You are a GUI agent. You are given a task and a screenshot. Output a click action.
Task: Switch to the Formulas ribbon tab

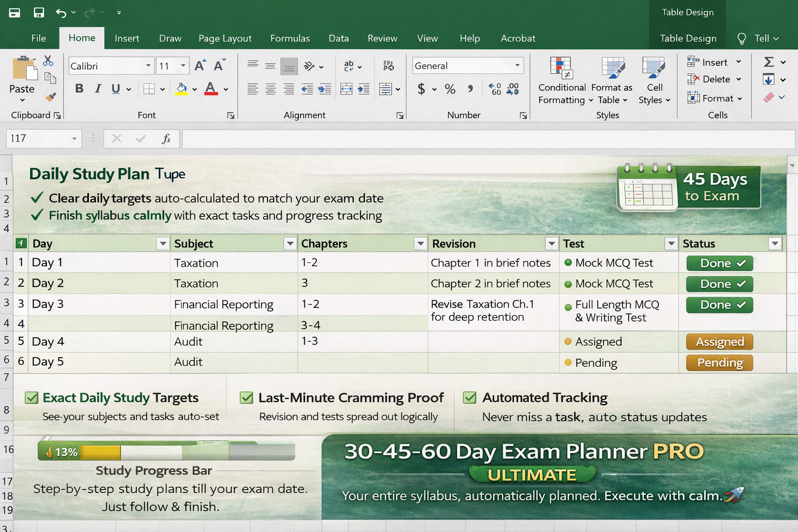pyautogui.click(x=290, y=38)
